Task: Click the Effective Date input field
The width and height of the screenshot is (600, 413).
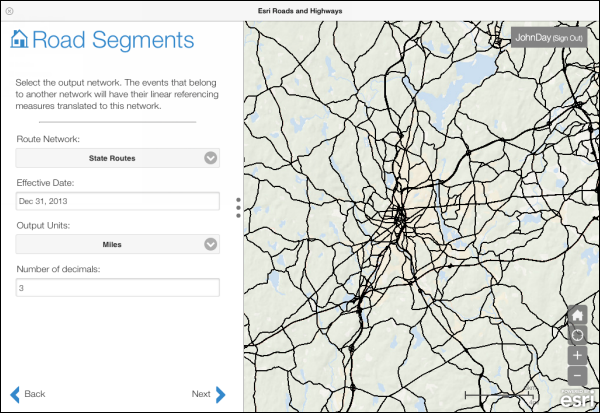Action: 117,201
